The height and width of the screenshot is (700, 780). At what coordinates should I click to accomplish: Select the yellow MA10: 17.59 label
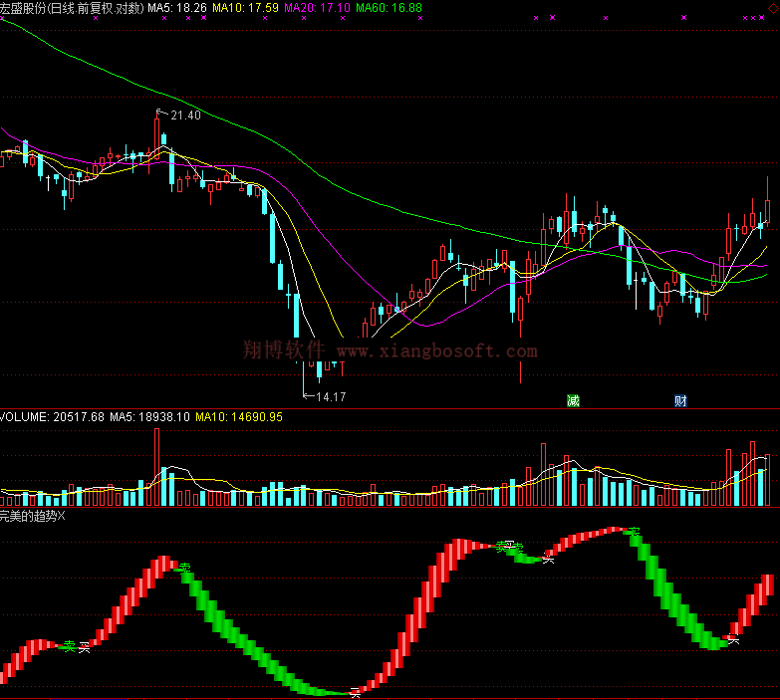tap(245, 7)
